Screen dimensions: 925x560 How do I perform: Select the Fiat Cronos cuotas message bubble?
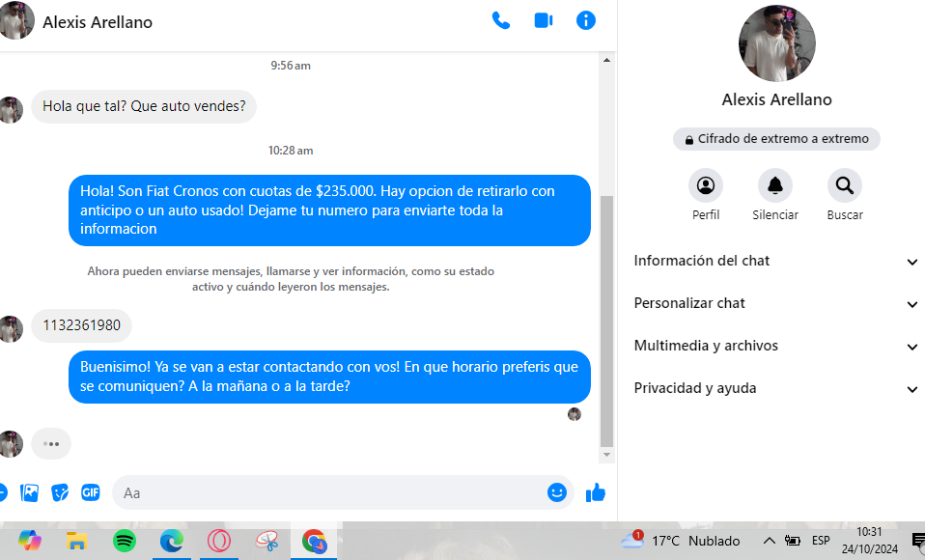click(x=329, y=210)
